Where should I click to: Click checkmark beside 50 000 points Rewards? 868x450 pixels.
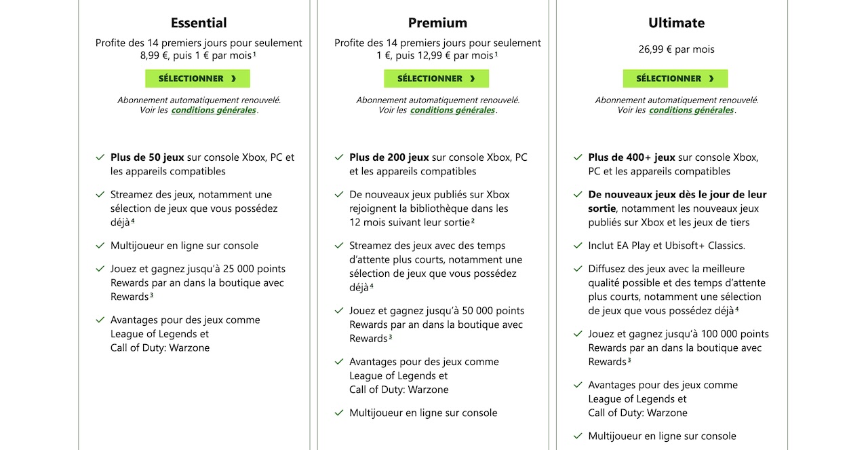click(339, 311)
